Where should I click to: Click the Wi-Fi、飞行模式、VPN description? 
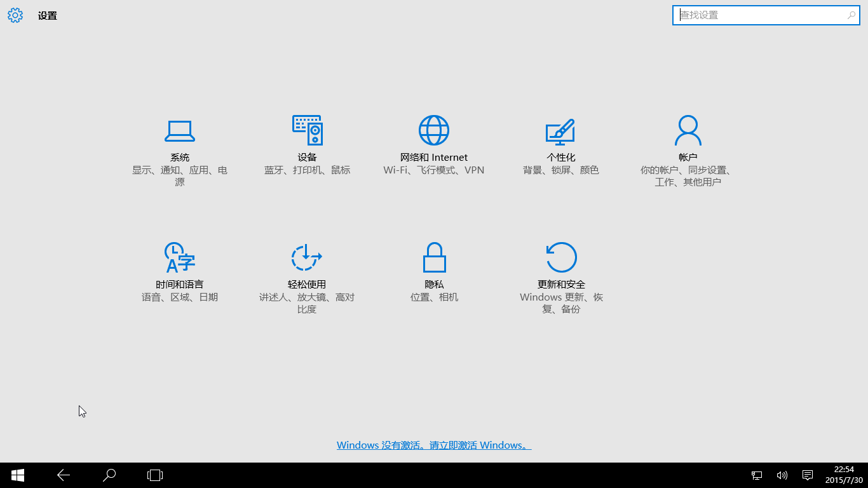click(x=434, y=170)
